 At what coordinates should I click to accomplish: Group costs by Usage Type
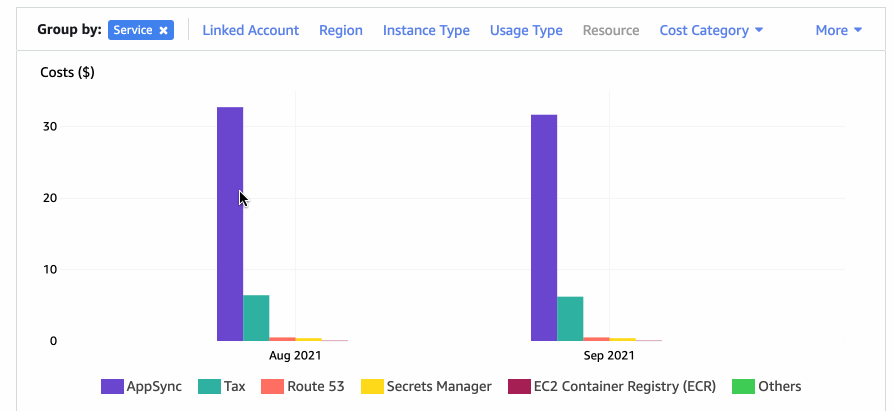(x=526, y=30)
